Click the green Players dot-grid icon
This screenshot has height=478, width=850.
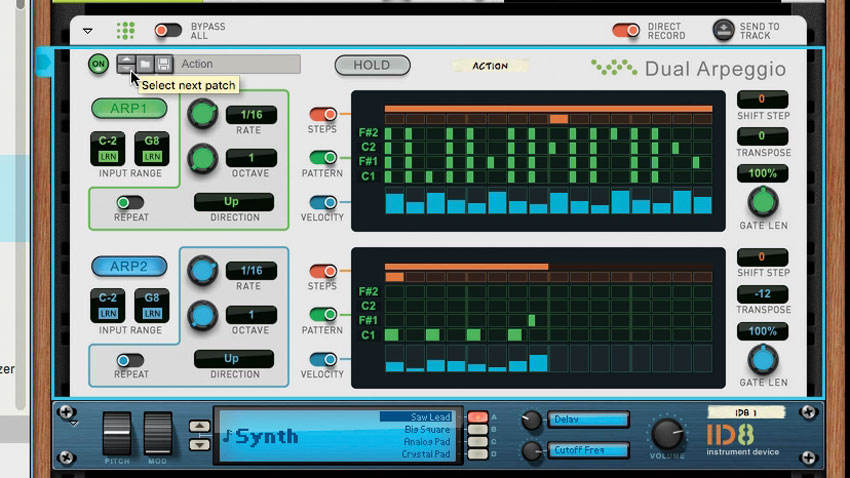coord(126,31)
